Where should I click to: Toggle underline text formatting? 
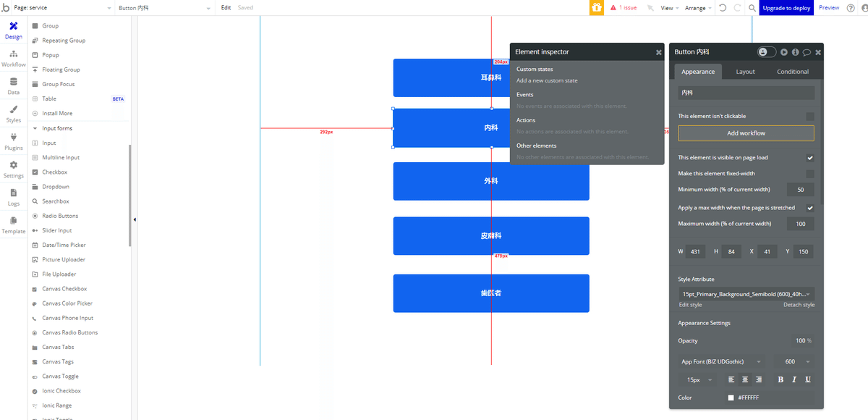[x=808, y=379]
